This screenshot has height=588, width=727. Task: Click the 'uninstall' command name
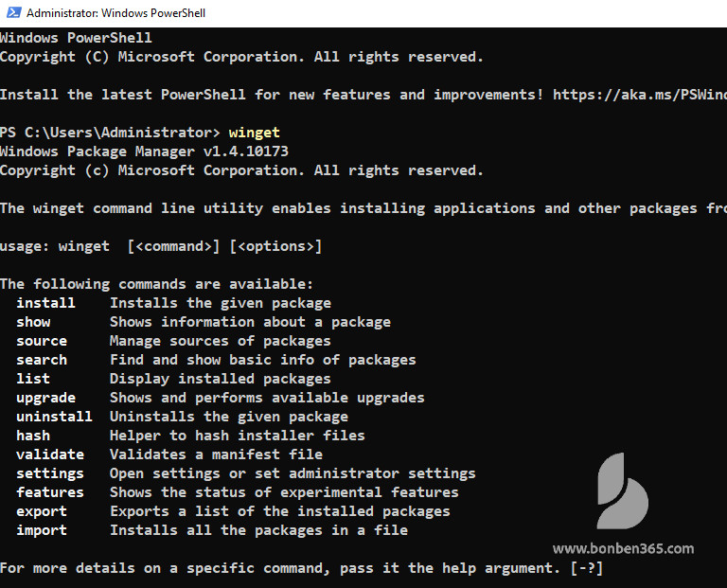(54, 417)
